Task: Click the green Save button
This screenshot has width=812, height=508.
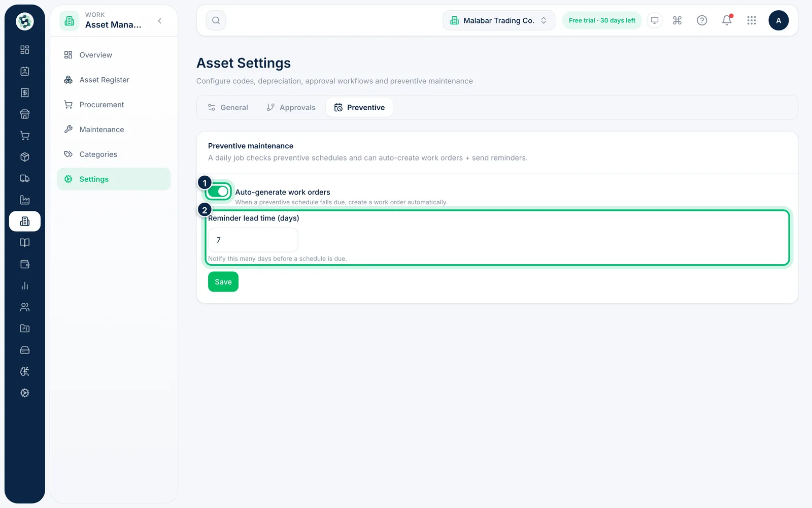Action: click(223, 282)
